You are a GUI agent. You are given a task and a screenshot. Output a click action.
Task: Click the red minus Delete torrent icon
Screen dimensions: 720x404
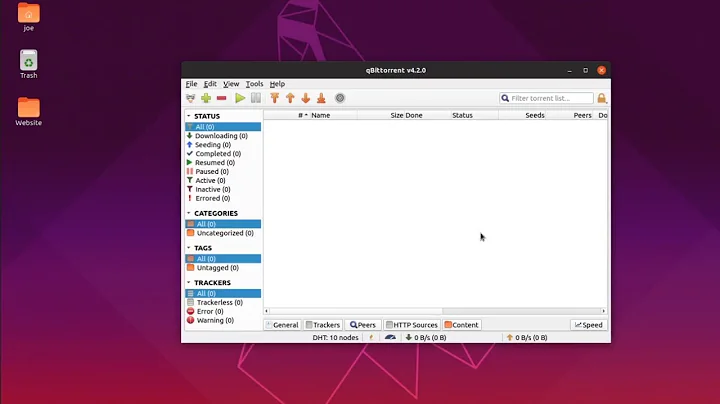tap(222, 98)
